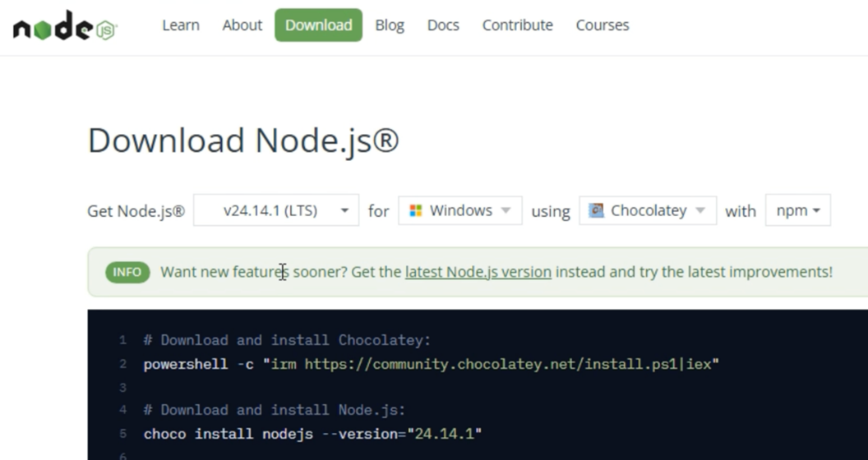
Task: Click the Download Node.js® heading
Action: (x=243, y=141)
